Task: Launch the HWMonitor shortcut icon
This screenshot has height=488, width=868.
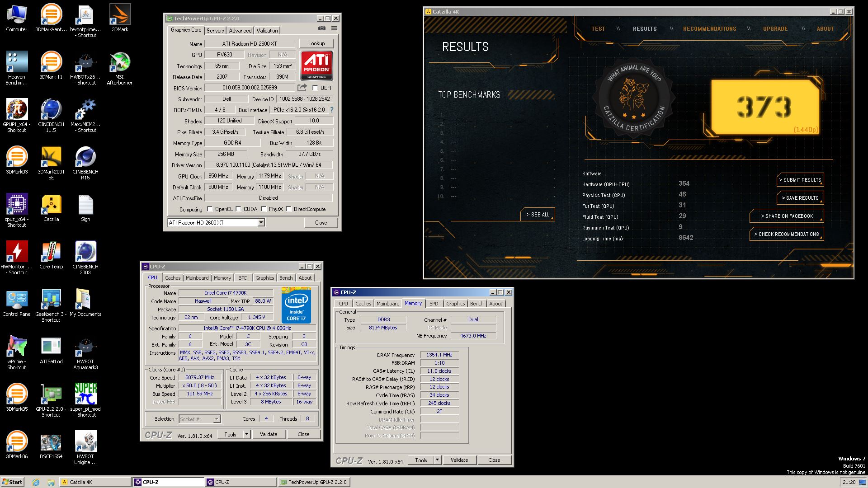Action: (17, 258)
